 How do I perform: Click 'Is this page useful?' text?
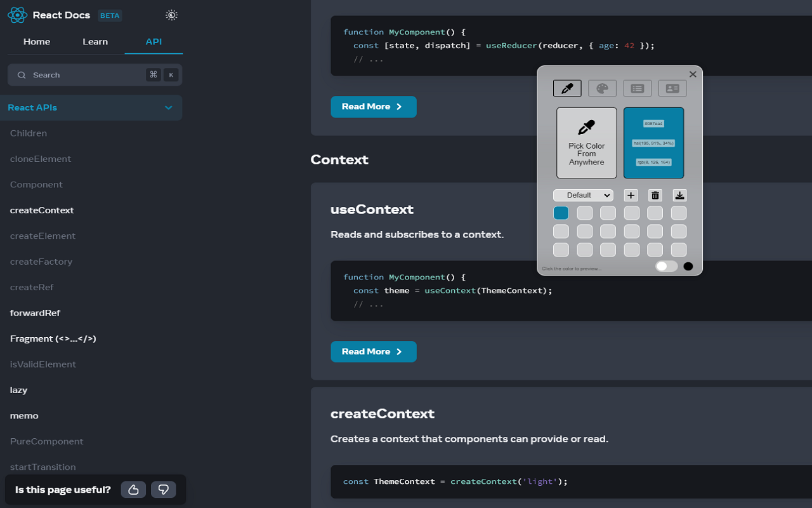tap(63, 490)
